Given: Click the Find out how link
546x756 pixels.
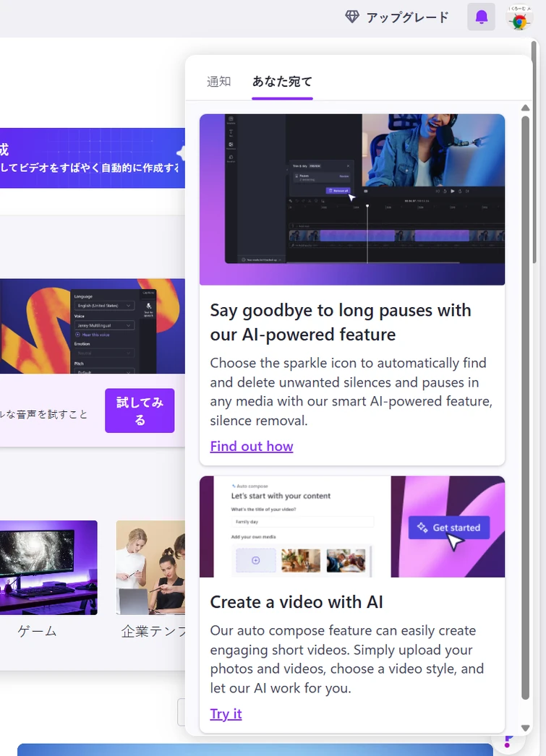Looking at the screenshot, I should [251, 447].
